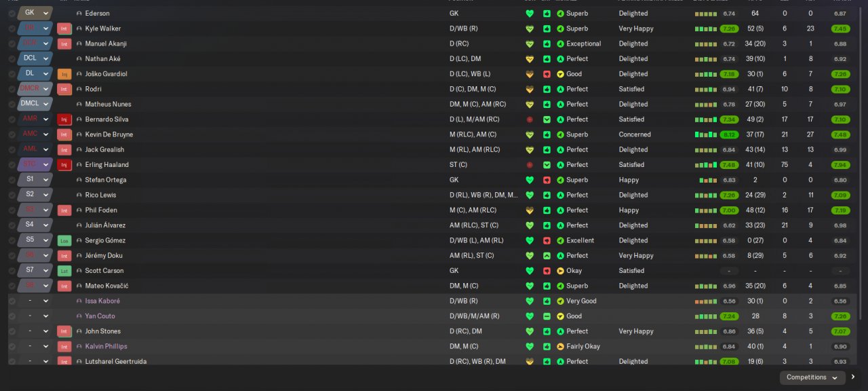Open the DCL position dropdown for Nathan Aké

pyautogui.click(x=35, y=58)
